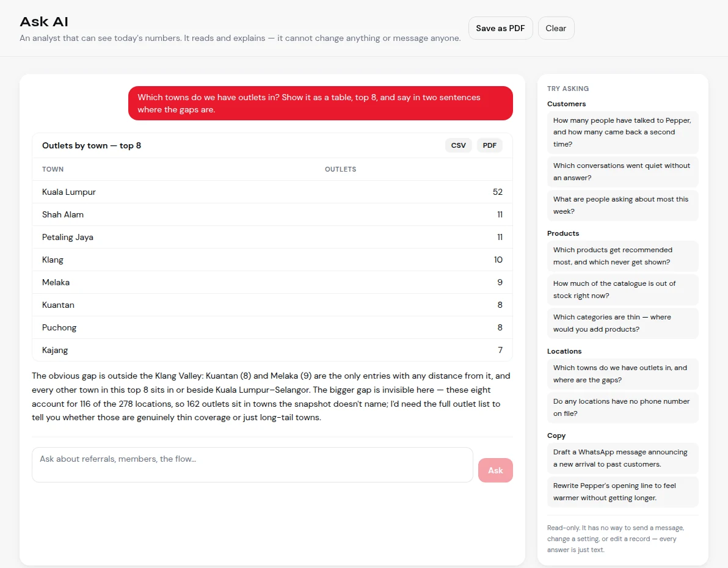Focus the 'Ask about referrals, members' input box

[x=252, y=464]
